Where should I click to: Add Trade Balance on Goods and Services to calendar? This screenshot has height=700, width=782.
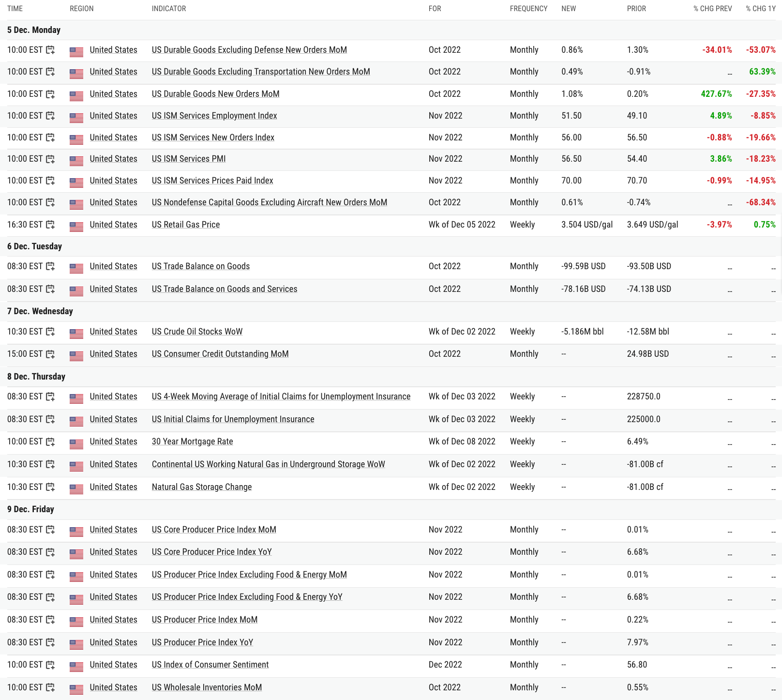(x=50, y=289)
